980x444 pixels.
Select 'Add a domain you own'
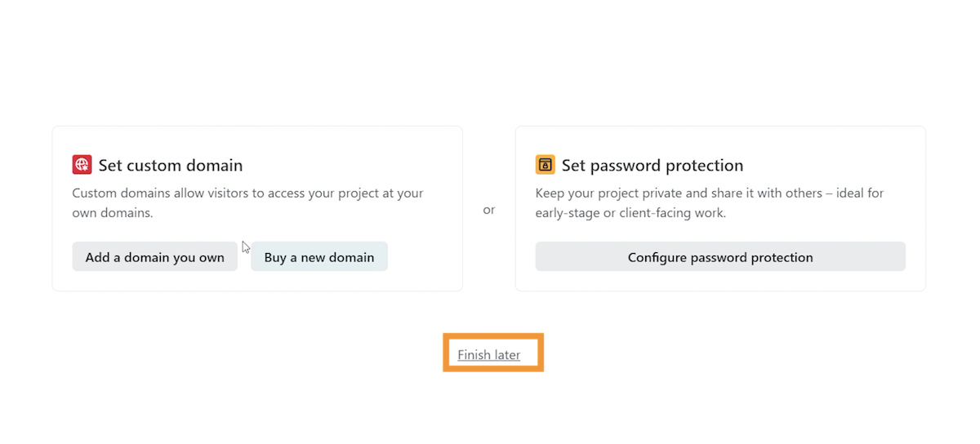(154, 256)
